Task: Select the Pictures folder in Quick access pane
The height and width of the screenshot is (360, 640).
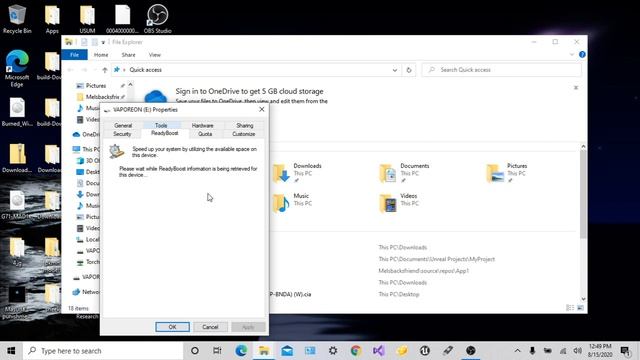Action: coord(507,173)
